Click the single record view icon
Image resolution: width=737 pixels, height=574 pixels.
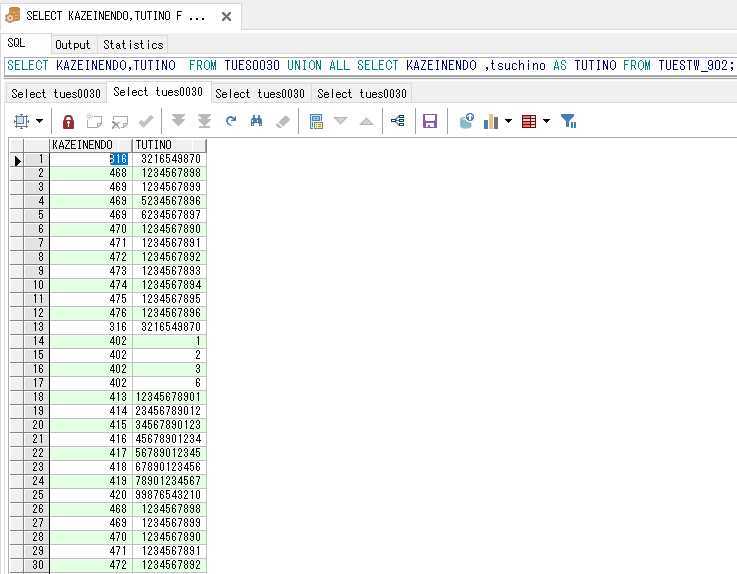coord(316,121)
